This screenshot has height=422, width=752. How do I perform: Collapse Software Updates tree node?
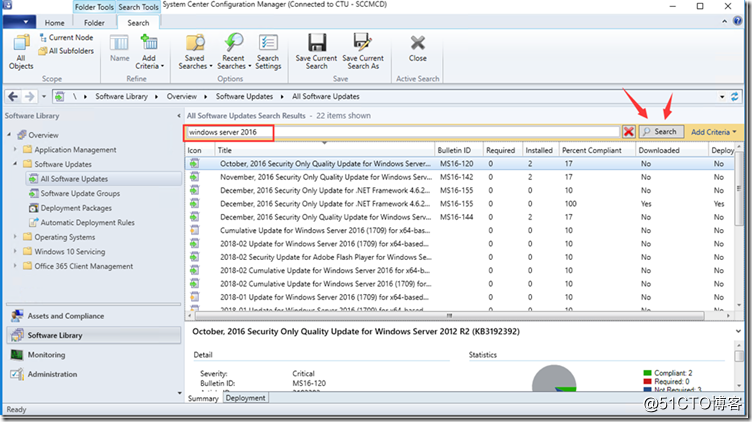pos(15,164)
